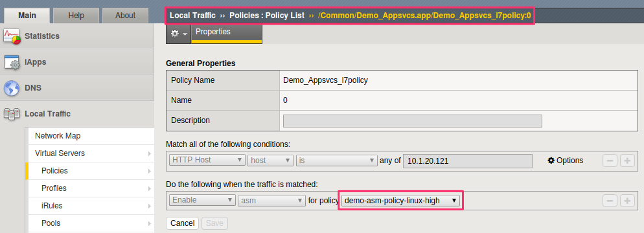Open the iApps menu section

77,62
